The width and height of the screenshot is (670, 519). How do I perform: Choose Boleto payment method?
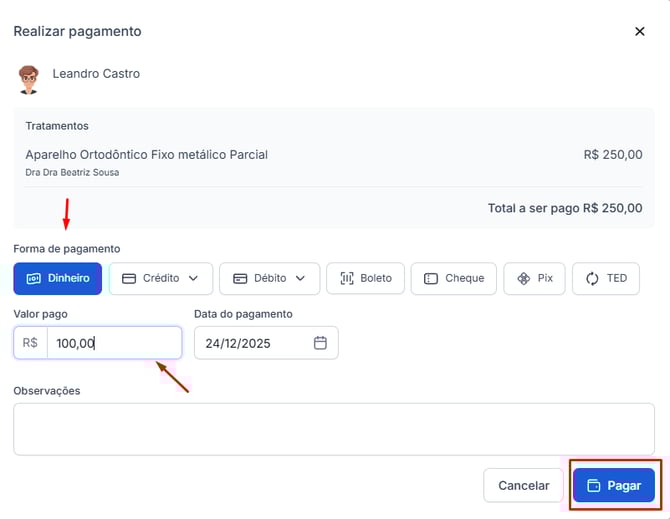pos(365,278)
